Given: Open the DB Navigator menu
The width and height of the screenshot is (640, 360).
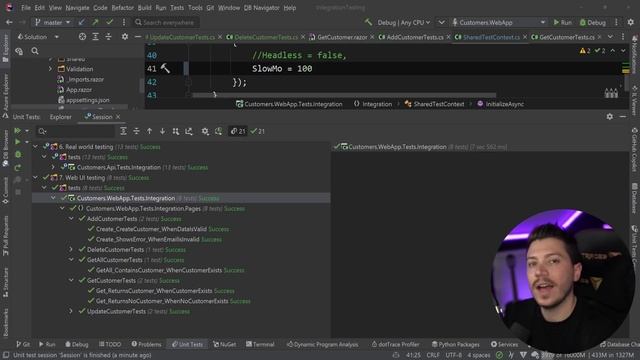Looking at the screenshot, I should (262, 8).
